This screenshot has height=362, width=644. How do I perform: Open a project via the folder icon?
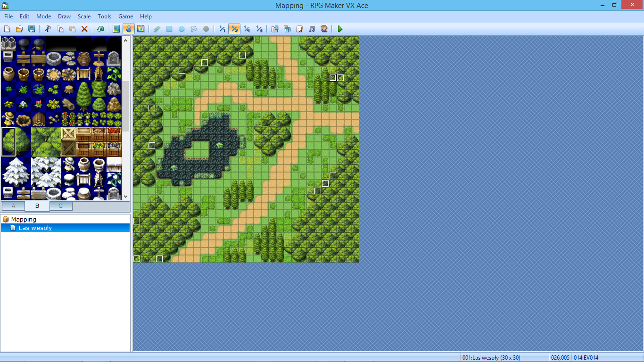(x=19, y=29)
